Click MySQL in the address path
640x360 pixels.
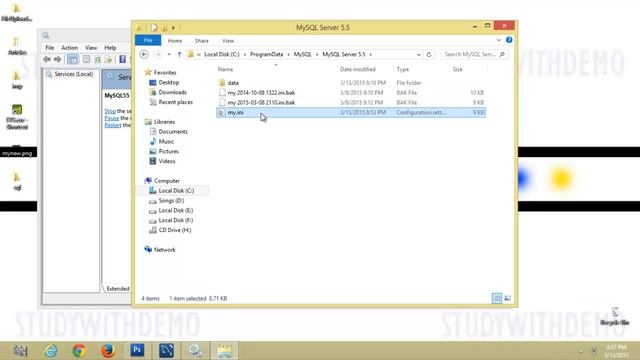pyautogui.click(x=302, y=54)
